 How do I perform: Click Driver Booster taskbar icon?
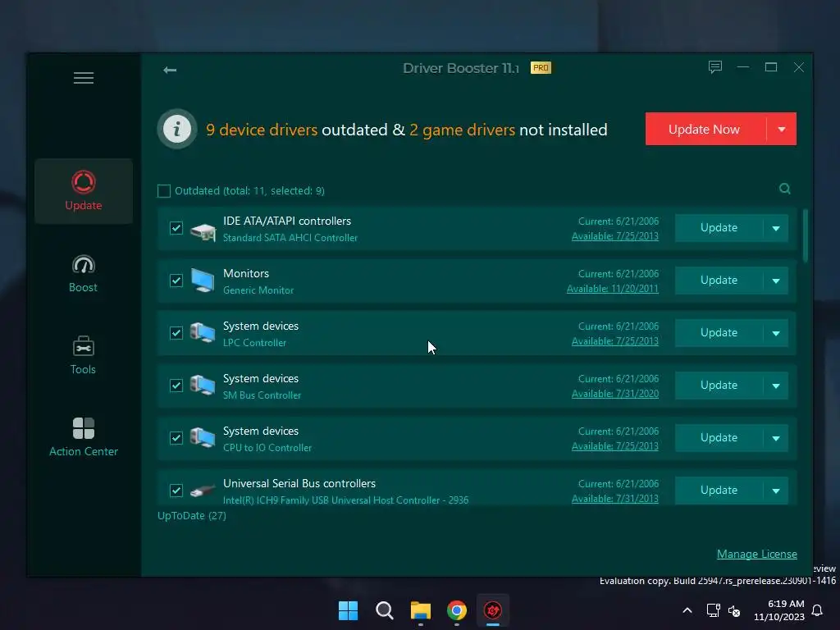point(493,610)
